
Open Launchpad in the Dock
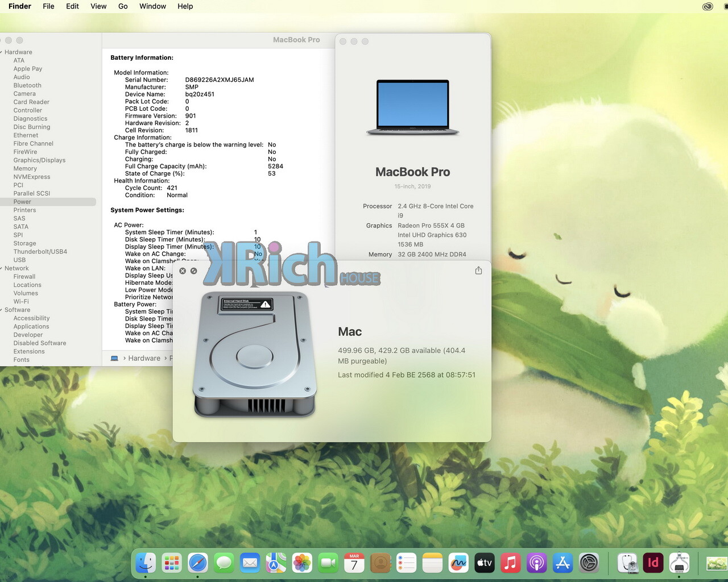[x=172, y=563]
